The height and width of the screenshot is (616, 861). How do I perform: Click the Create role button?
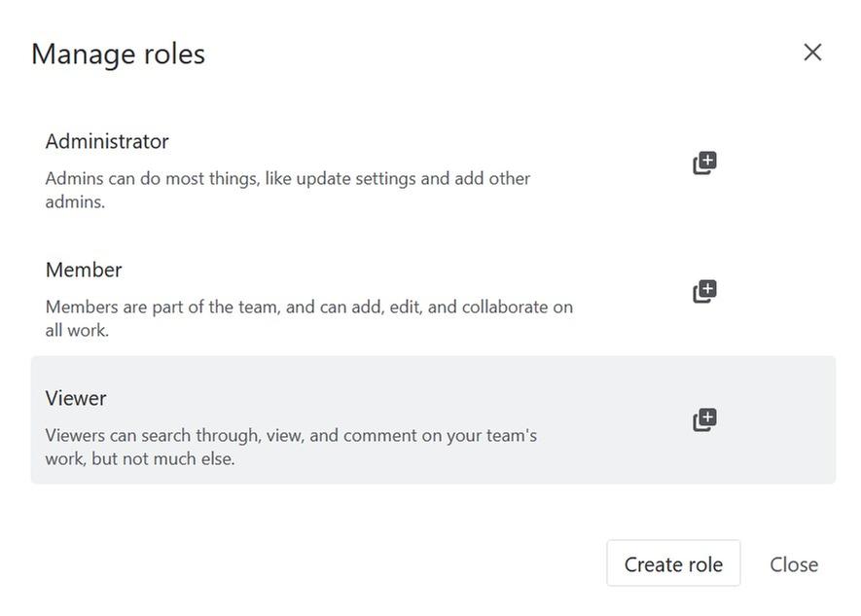click(x=673, y=564)
